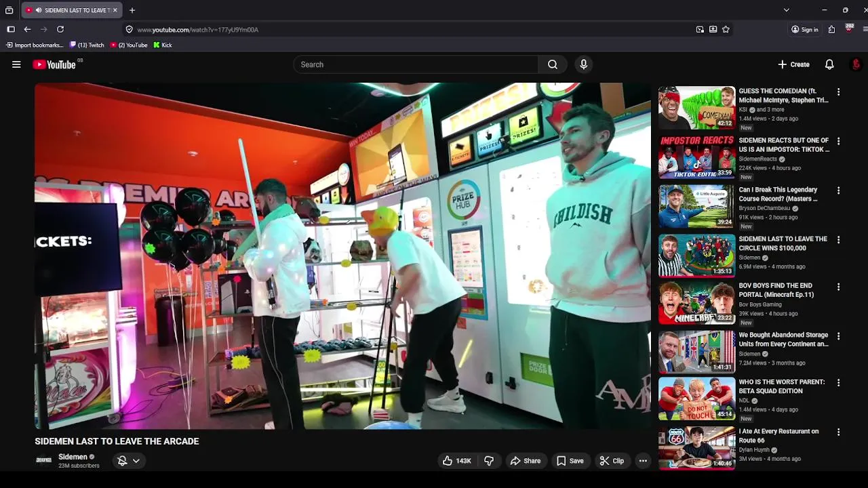This screenshot has width=868, height=488.
Task: Click the Create button
Action: pos(793,64)
